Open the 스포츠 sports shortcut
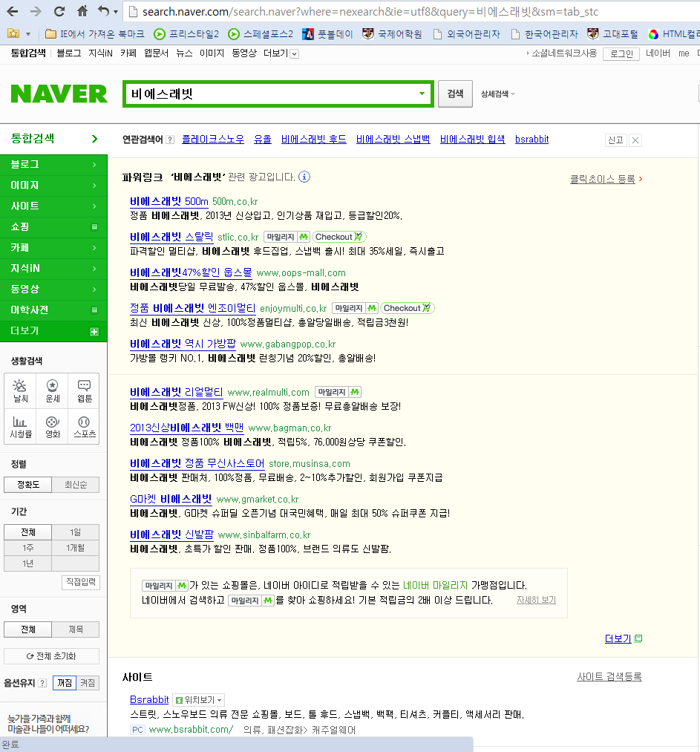This screenshot has width=700, height=752. [x=84, y=427]
